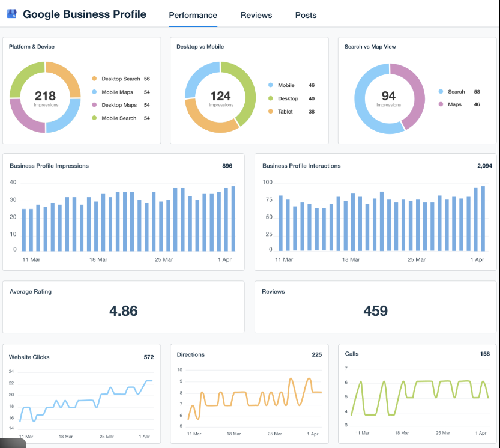The width and height of the screenshot is (500, 448).
Task: Switch to the Reviews tab
Action: [256, 15]
